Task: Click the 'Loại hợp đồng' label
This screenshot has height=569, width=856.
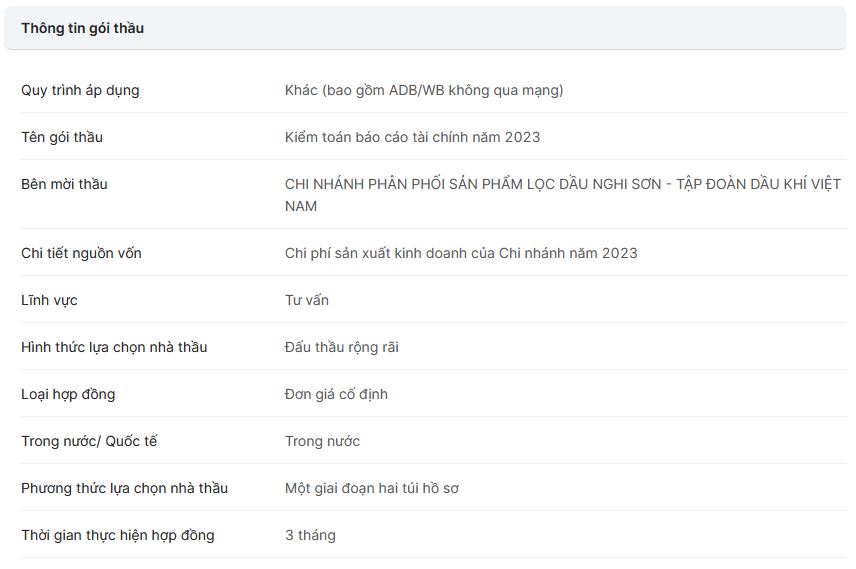Action: coord(68,394)
